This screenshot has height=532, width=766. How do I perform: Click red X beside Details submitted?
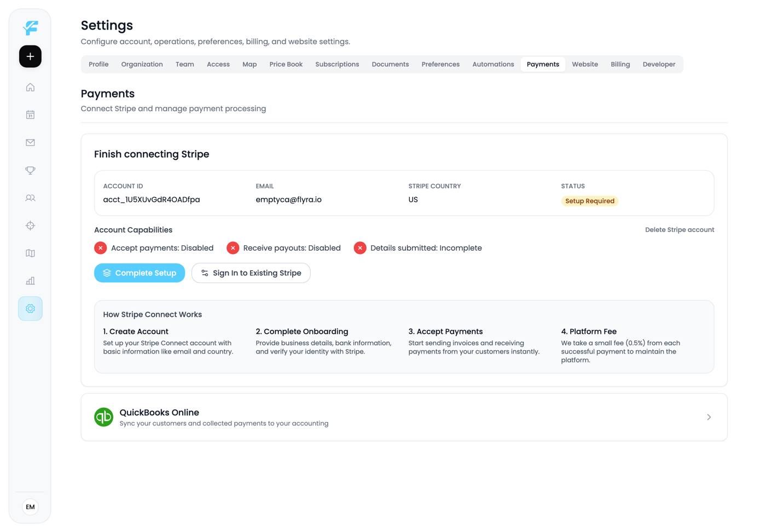pos(360,248)
